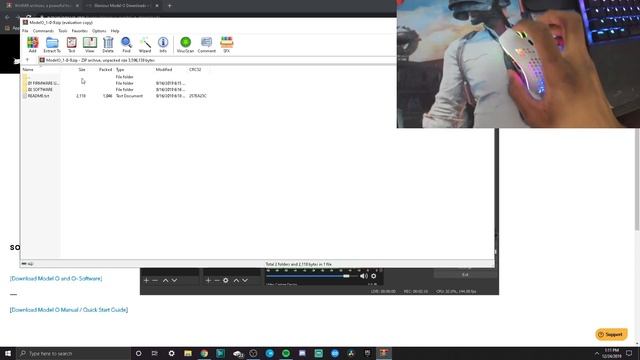640x360 pixels.
Task: Open source properties gear in OBS
Action: (x=226, y=280)
